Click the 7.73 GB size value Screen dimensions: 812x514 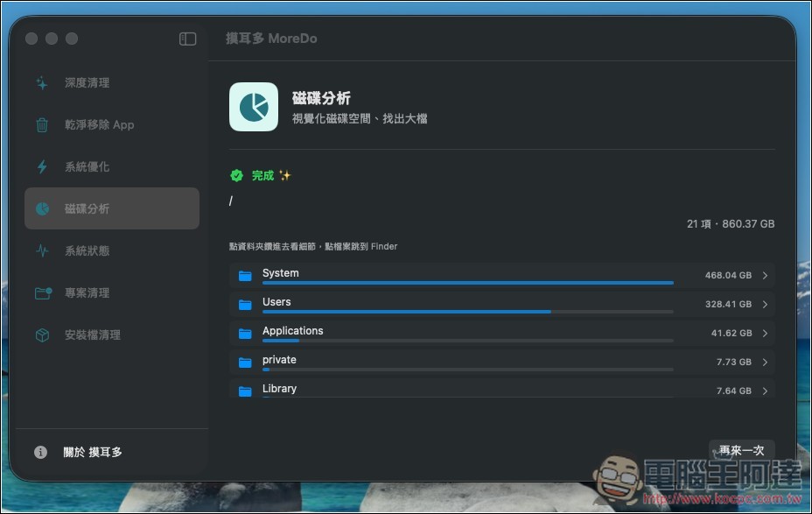pos(734,363)
